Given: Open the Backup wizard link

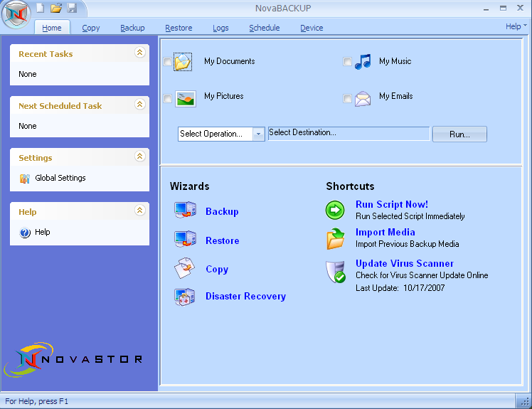Looking at the screenshot, I should point(222,211).
